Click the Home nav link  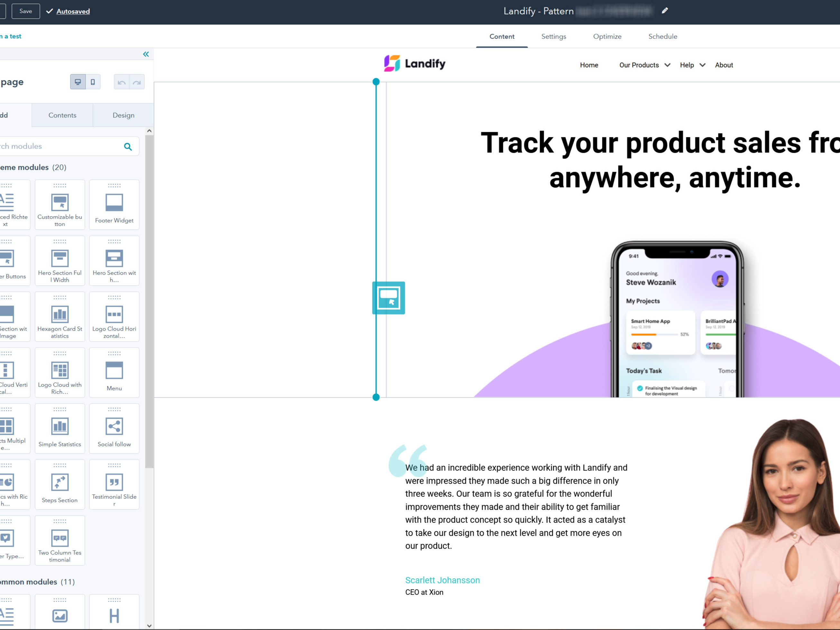click(589, 65)
